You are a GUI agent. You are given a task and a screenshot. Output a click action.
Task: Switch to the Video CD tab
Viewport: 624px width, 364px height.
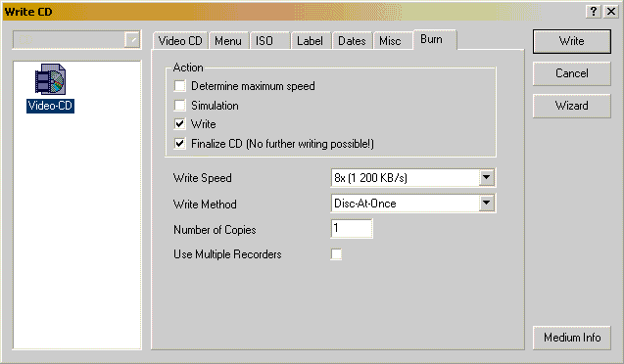coord(180,41)
